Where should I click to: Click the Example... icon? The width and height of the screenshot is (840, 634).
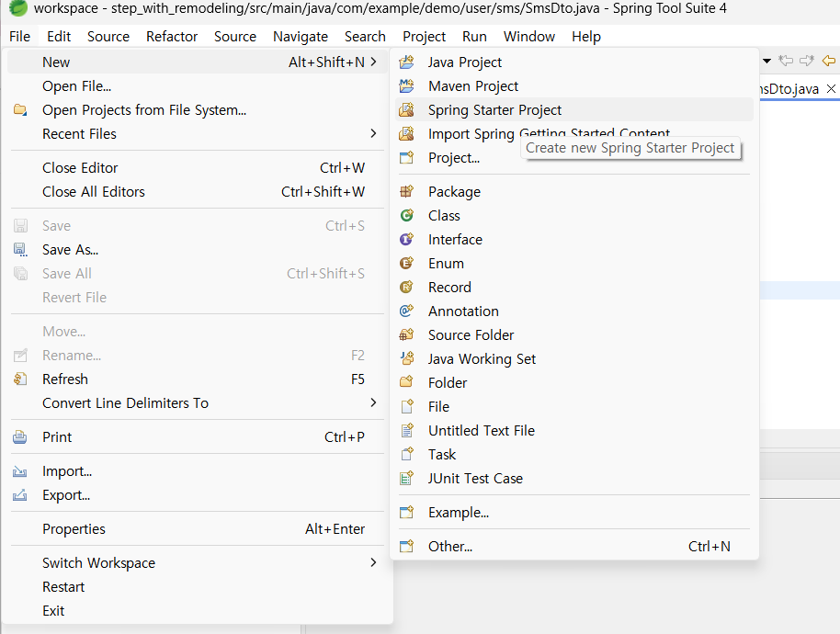(406, 512)
